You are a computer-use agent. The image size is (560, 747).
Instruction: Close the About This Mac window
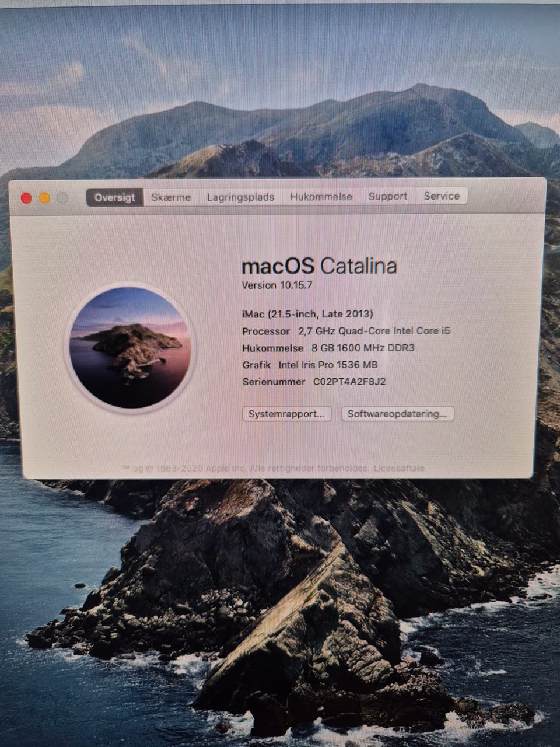(26, 198)
